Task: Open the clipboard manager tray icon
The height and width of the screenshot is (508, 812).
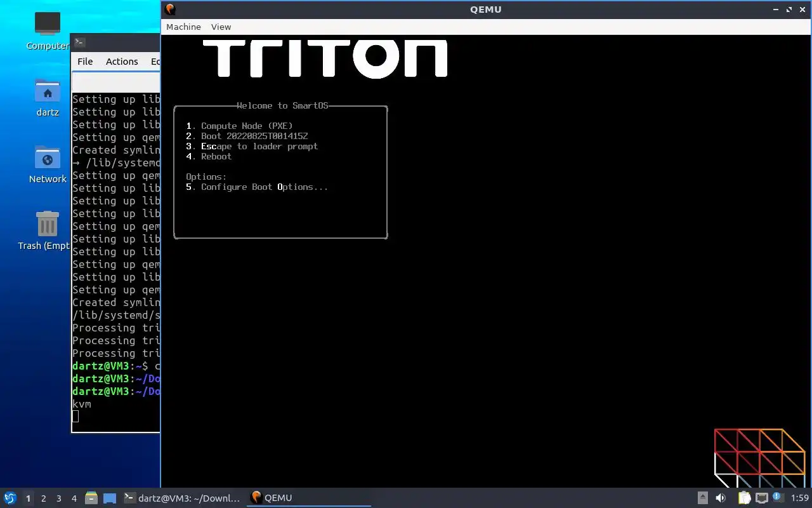Action: coord(744,498)
